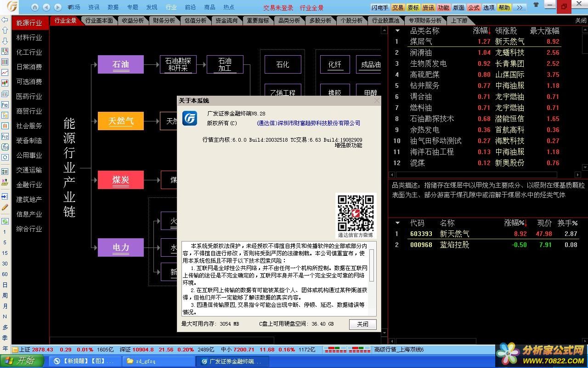Expand more toolbar buttons with >> arrow
The height and width of the screenshot is (368, 588).
[519, 7]
